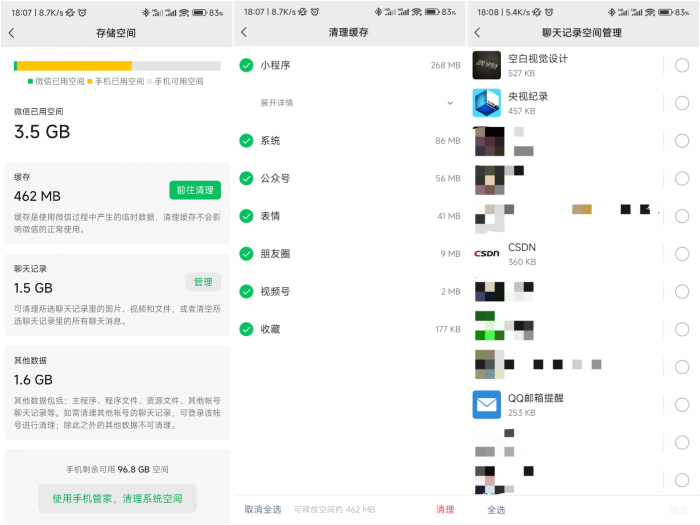Tap the 360 KB size under CSDN
This screenshot has height=525, width=700.
(x=522, y=262)
